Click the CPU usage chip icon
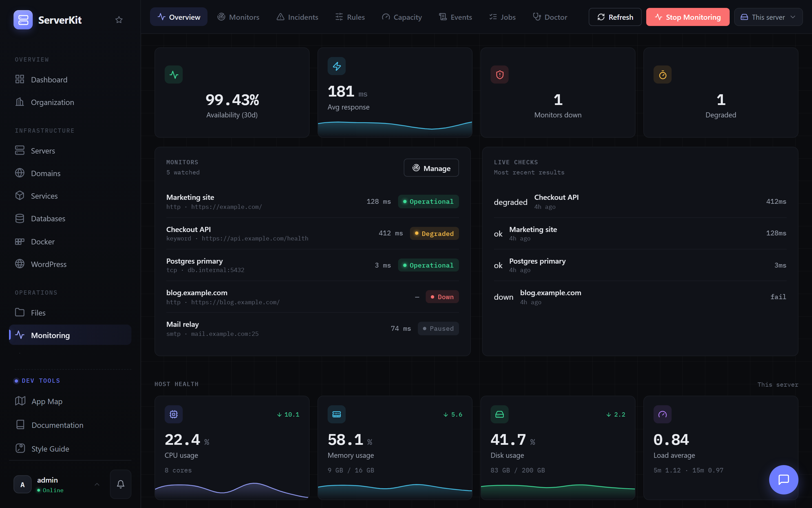The height and width of the screenshot is (508, 812). (173, 414)
